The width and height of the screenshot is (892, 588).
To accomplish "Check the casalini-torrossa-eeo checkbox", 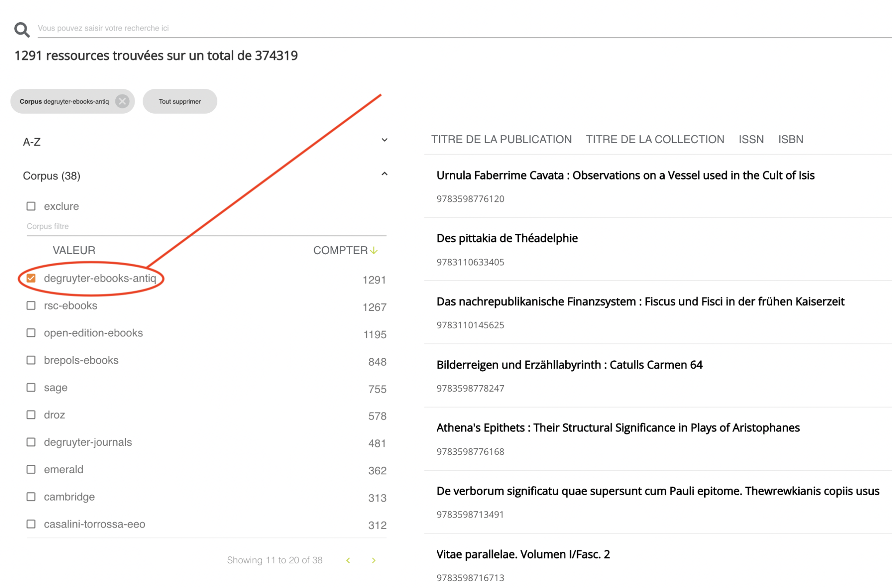I will [x=31, y=524].
